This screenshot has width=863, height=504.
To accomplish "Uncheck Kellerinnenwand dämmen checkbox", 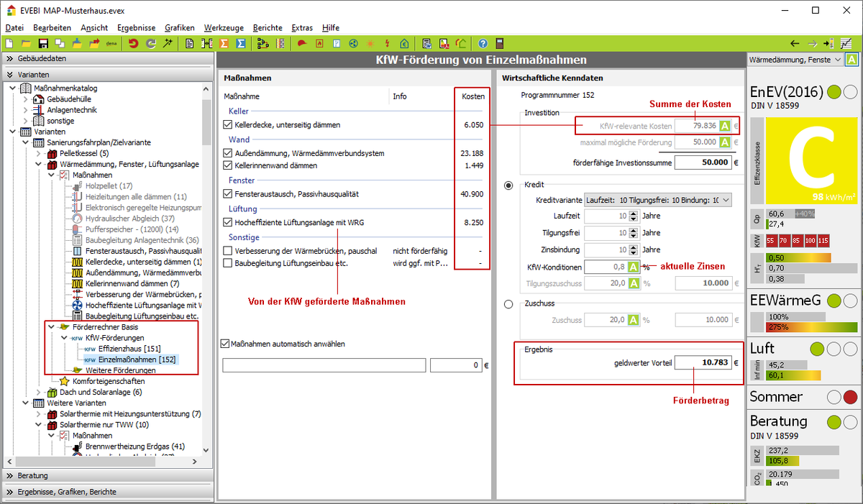I will pos(228,165).
